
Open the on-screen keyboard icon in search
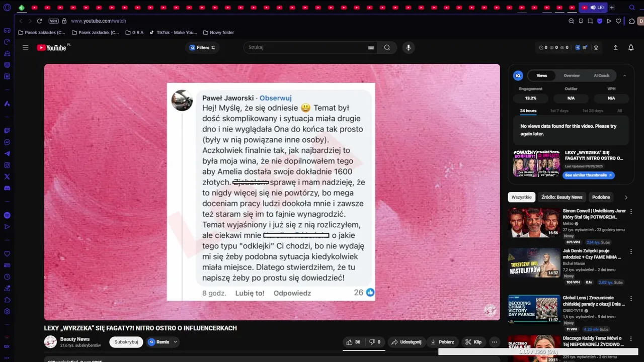click(371, 48)
